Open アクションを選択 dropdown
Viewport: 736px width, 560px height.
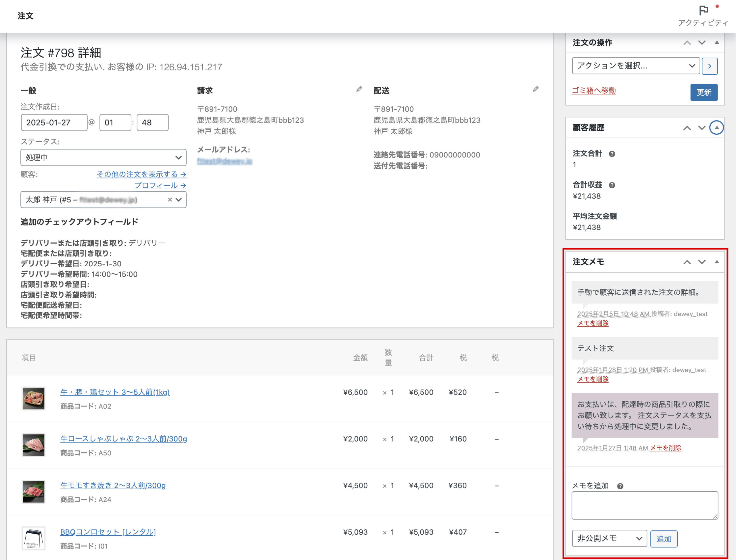[x=636, y=66]
